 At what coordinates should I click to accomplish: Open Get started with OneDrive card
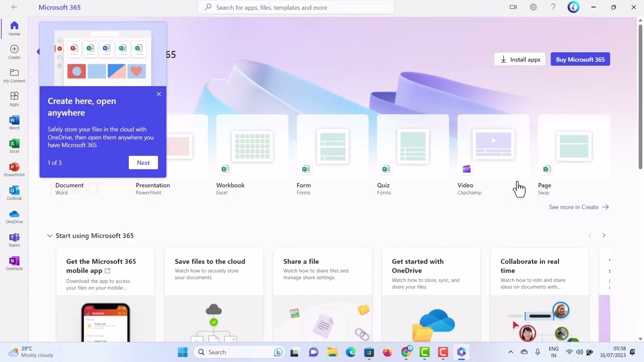pyautogui.click(x=431, y=295)
